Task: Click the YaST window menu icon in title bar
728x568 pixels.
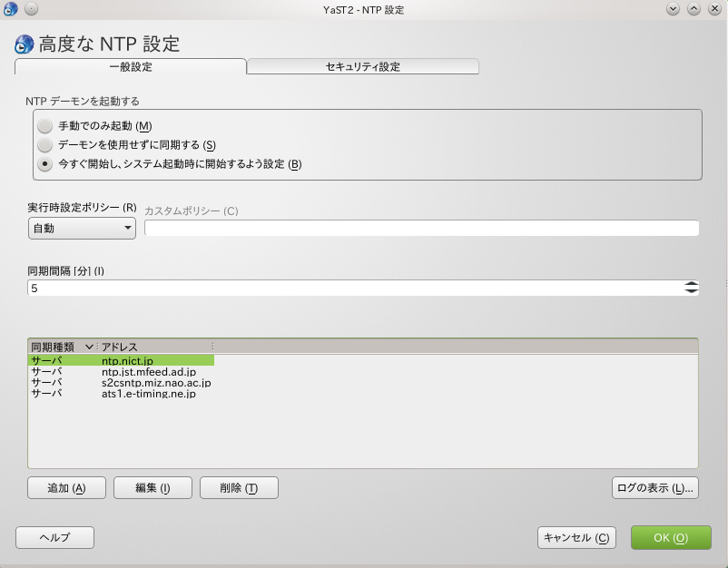Action: [x=11, y=9]
